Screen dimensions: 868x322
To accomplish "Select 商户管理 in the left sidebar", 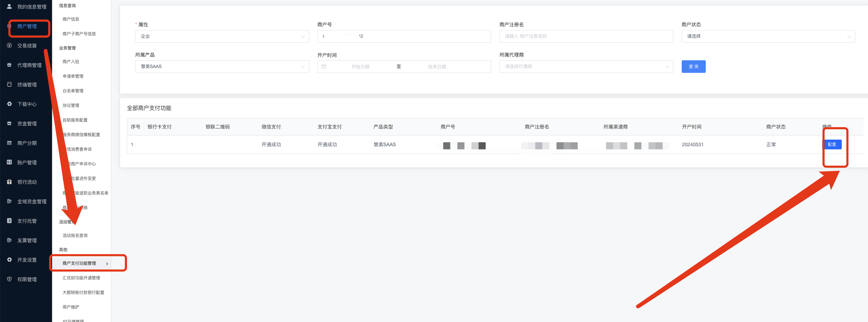I will (x=27, y=26).
